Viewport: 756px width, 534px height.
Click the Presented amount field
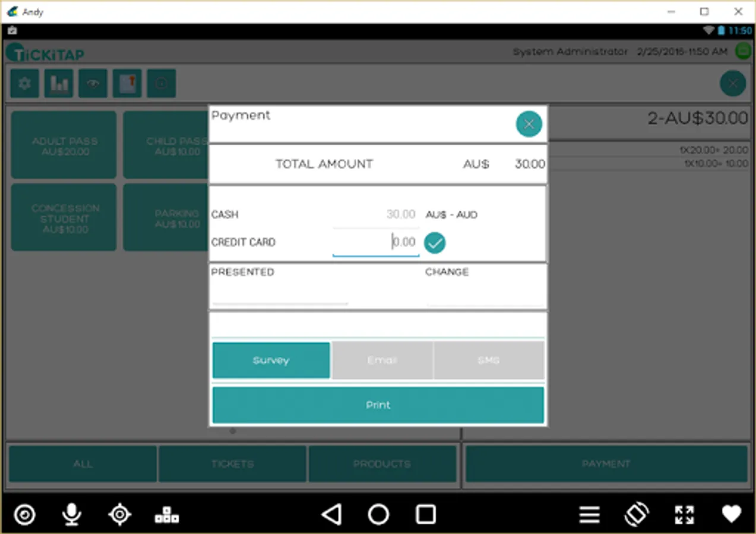[280, 294]
